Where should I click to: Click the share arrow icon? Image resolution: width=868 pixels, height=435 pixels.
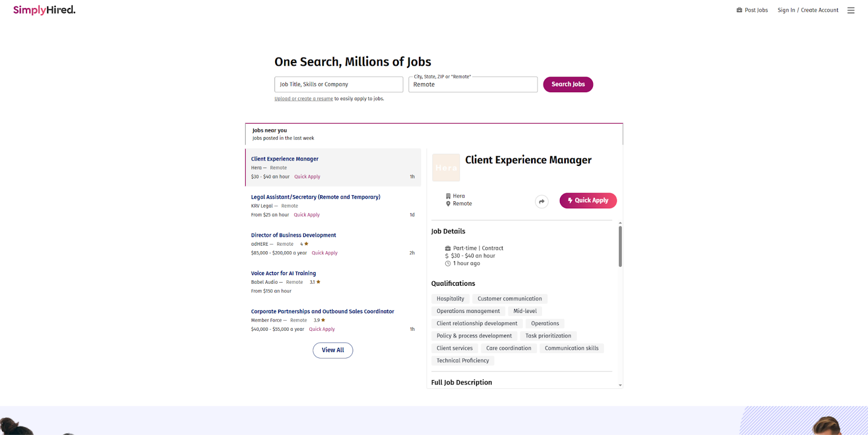541,202
